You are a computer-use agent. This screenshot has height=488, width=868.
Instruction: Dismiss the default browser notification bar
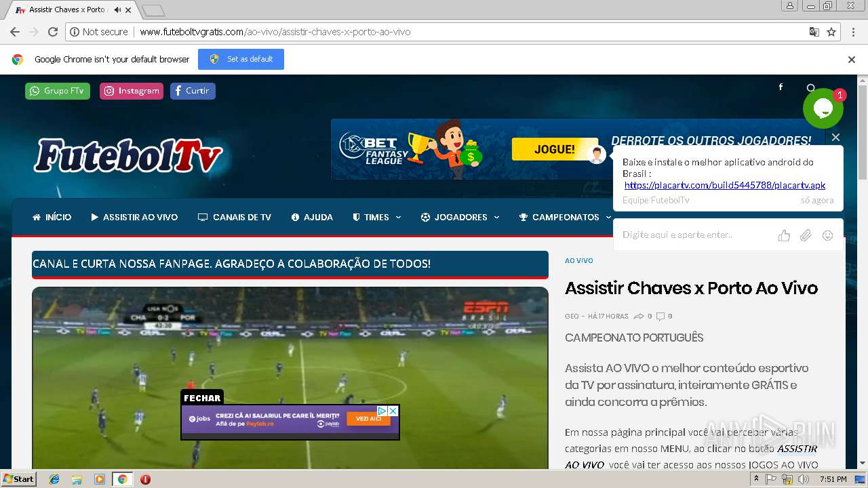point(852,60)
